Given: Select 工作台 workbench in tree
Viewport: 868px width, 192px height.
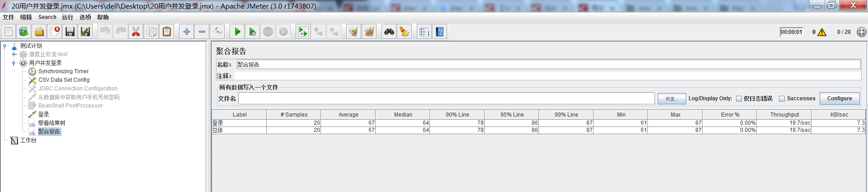Looking at the screenshot, I should click(x=28, y=140).
